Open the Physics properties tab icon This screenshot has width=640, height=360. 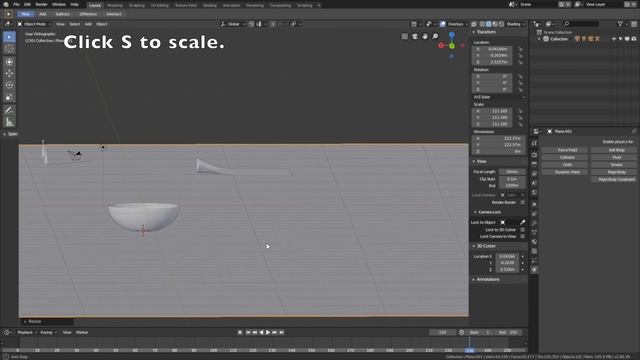pyautogui.click(x=534, y=270)
